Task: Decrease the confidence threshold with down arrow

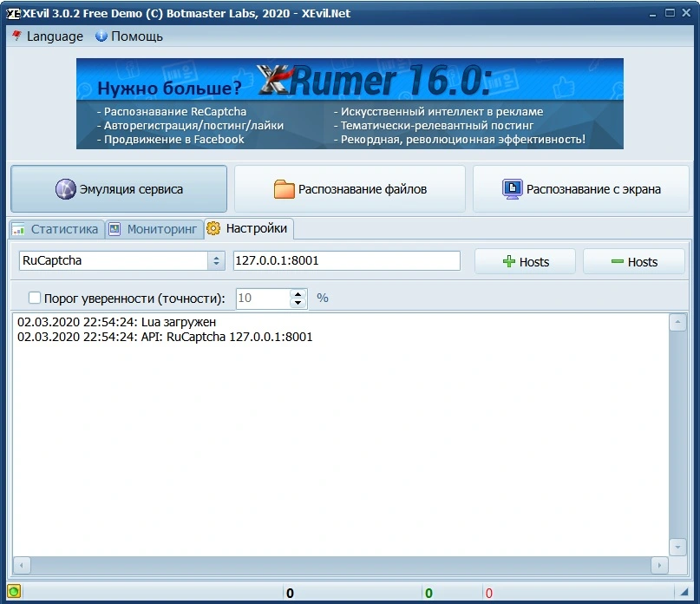Action: pos(298,303)
